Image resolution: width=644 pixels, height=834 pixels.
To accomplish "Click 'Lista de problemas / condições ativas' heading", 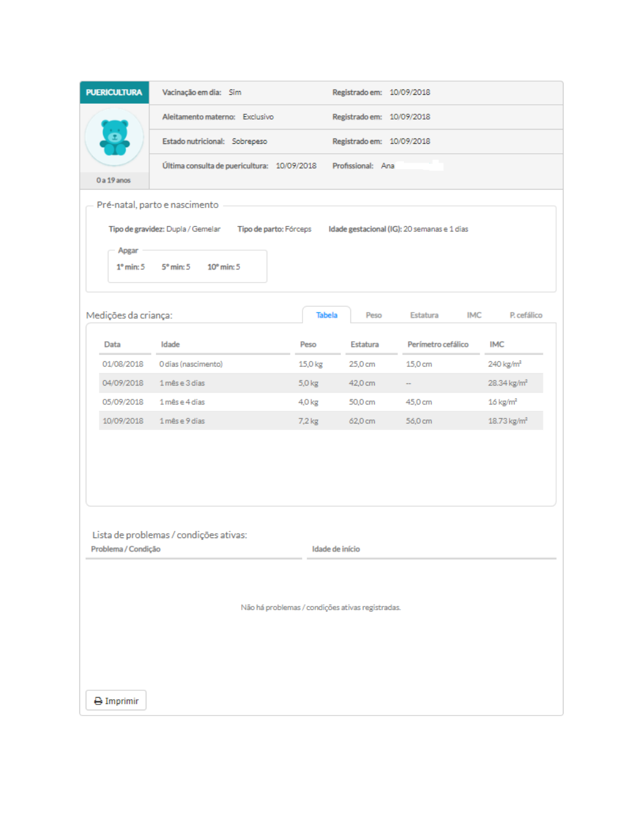I will [x=170, y=535].
